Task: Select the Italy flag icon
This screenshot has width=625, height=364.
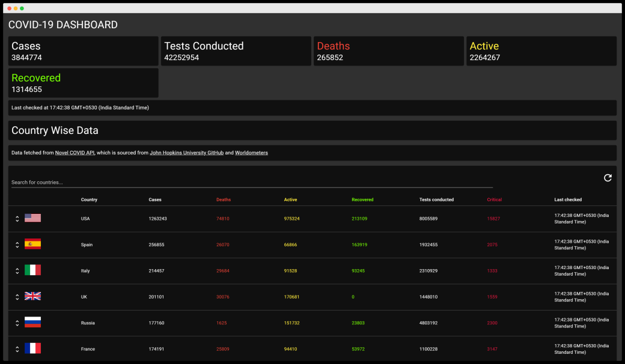Action: point(32,270)
